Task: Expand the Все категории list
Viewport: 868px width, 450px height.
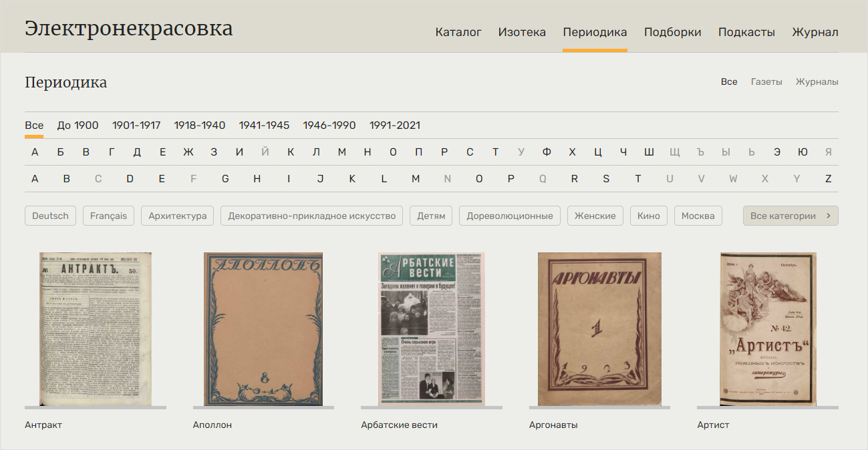Action: point(790,216)
